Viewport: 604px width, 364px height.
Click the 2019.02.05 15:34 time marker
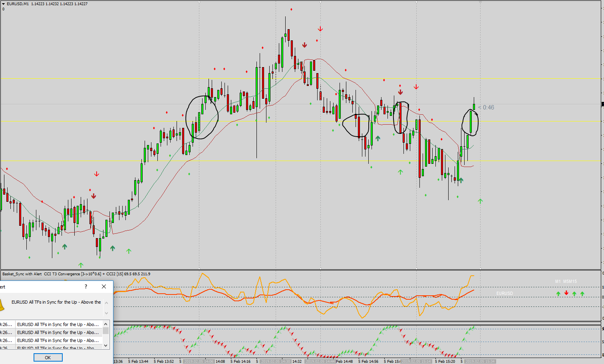[x=481, y=361]
